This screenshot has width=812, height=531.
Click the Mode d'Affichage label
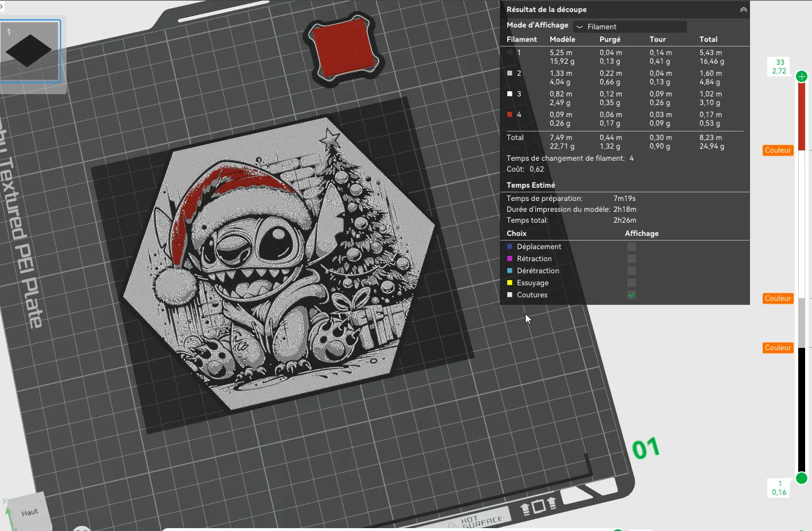[537, 25]
